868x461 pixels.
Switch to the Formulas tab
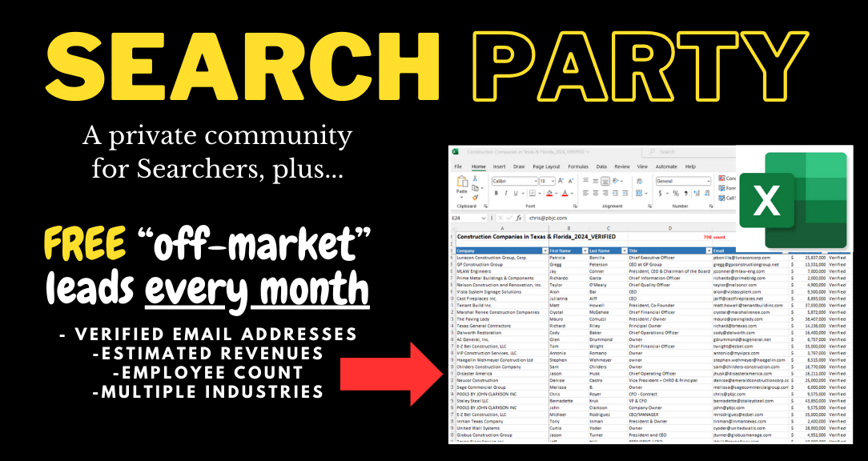pos(578,166)
